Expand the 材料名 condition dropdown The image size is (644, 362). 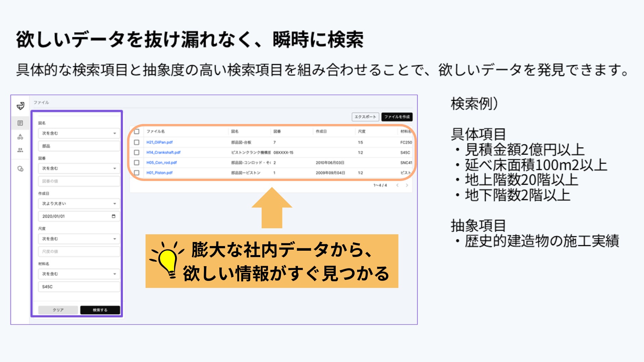pos(79,274)
